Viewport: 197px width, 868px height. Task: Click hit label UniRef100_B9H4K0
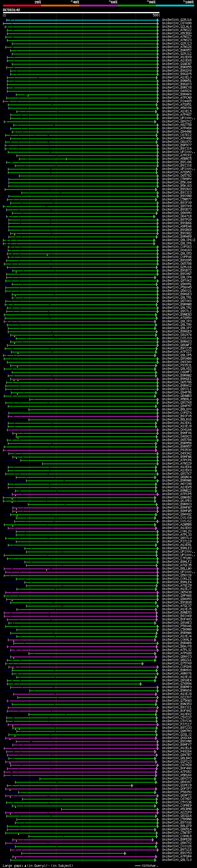point(177,94)
